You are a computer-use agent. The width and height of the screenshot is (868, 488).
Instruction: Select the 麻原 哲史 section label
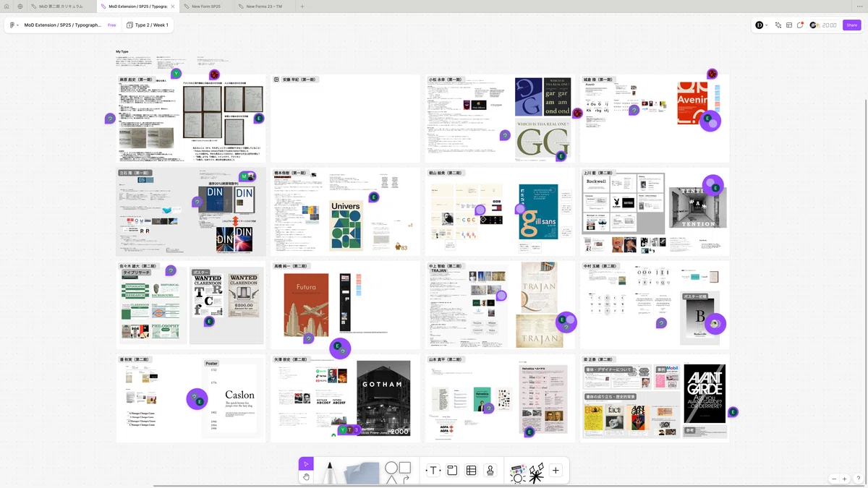[x=137, y=80]
